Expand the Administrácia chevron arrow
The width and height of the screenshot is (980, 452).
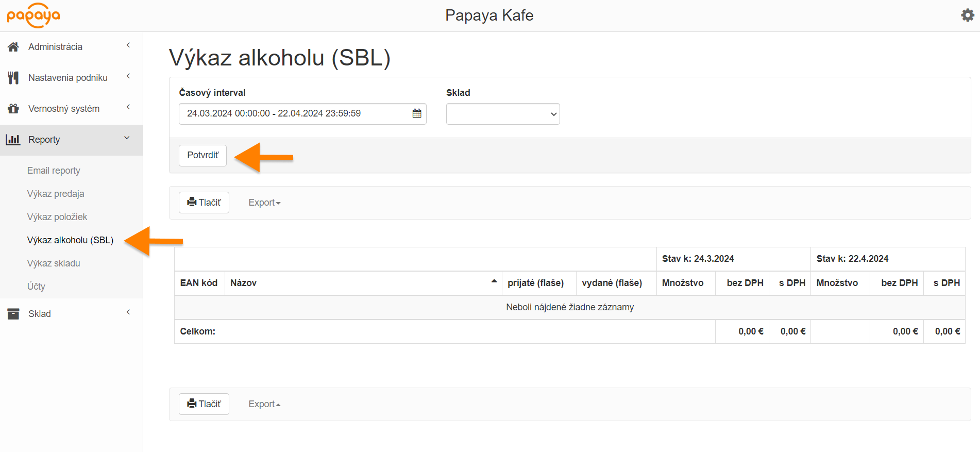tap(128, 45)
